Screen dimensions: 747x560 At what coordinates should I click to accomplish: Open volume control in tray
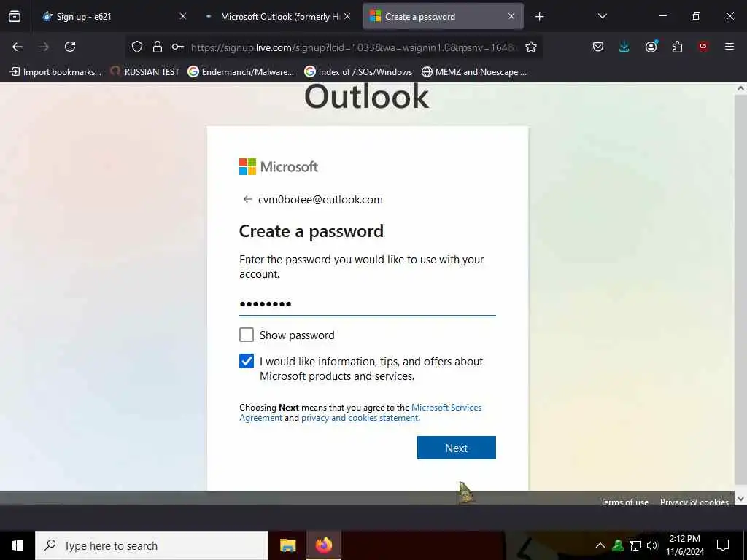[652, 545]
